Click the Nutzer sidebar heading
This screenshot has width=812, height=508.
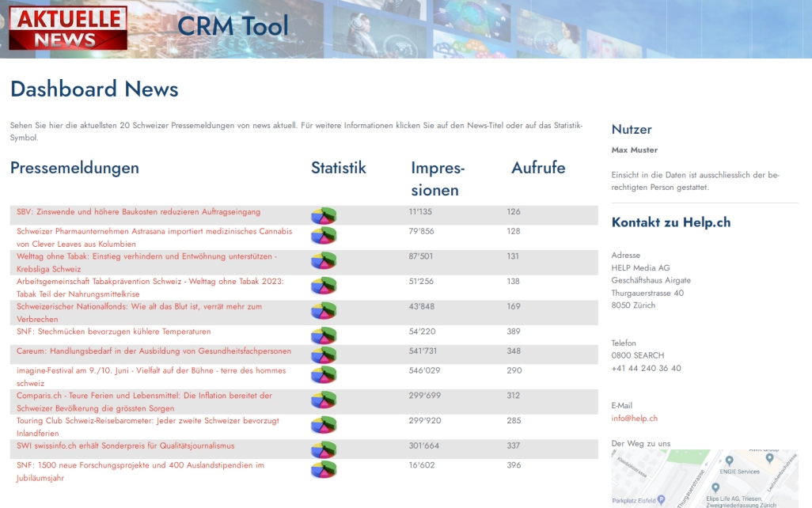tap(632, 130)
